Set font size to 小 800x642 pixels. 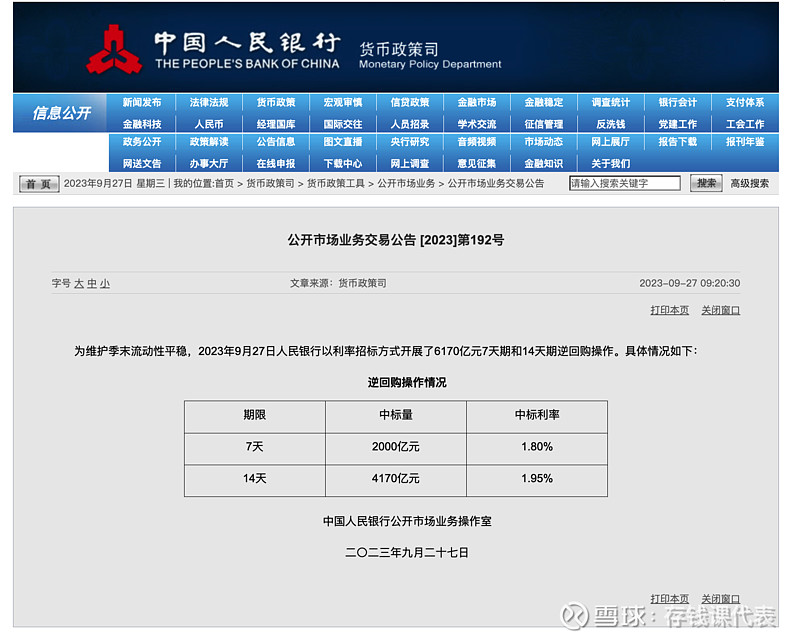pyautogui.click(x=105, y=284)
